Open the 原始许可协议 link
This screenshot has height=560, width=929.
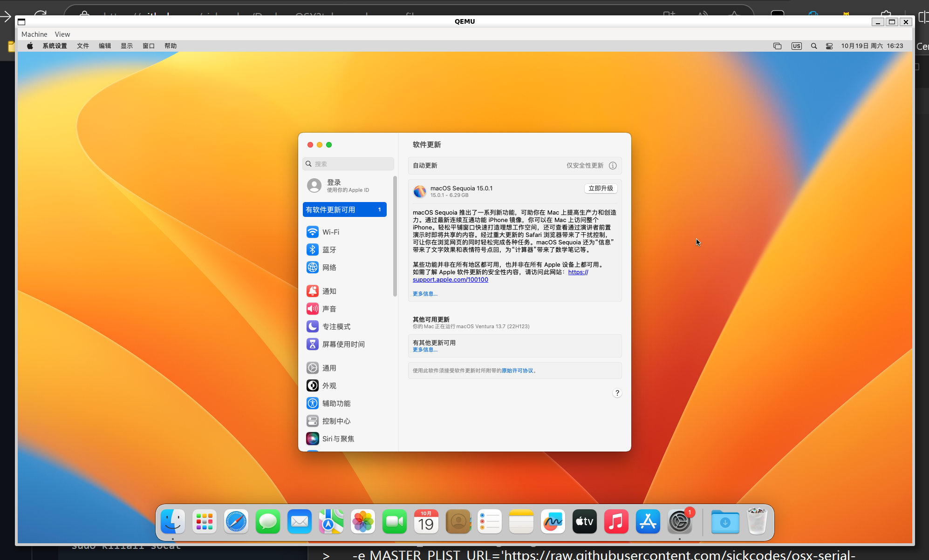[x=517, y=371]
